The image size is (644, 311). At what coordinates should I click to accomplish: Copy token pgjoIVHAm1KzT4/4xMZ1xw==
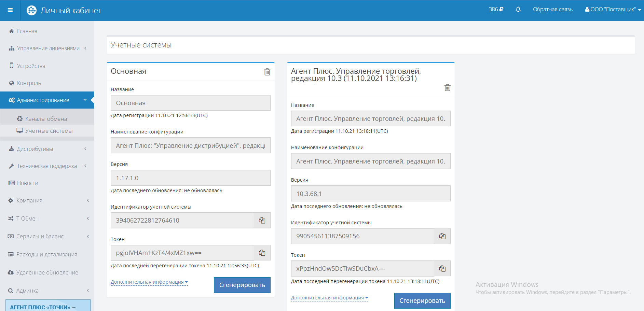coord(262,253)
